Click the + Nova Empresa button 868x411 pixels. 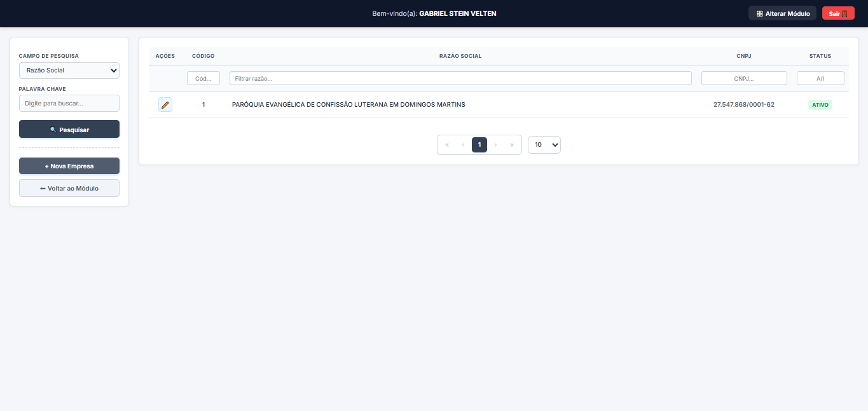(69, 166)
